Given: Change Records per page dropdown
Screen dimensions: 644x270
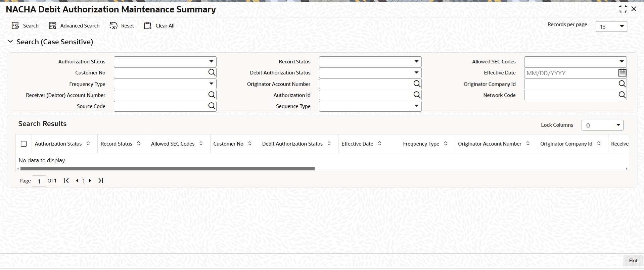Looking at the screenshot, I should point(611,26).
